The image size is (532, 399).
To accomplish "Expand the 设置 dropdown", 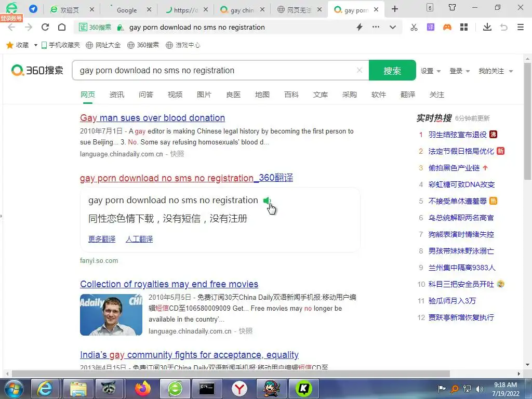I will coord(431,71).
